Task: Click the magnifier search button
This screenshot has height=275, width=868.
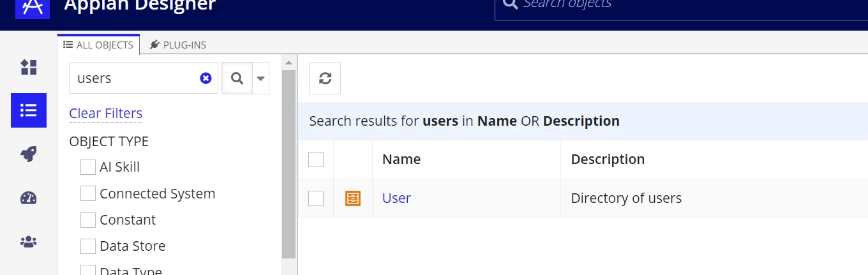Action: (x=237, y=78)
